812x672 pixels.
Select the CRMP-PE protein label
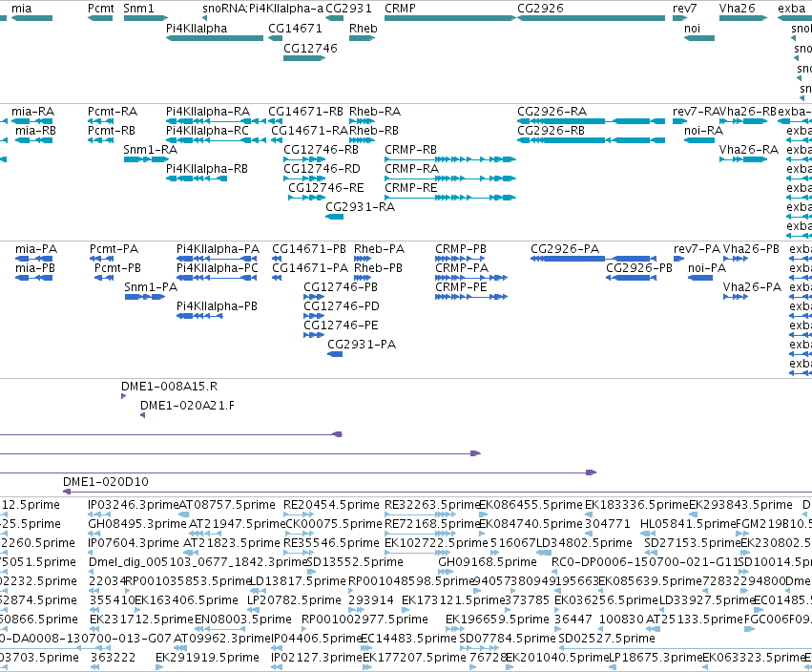[461, 287]
